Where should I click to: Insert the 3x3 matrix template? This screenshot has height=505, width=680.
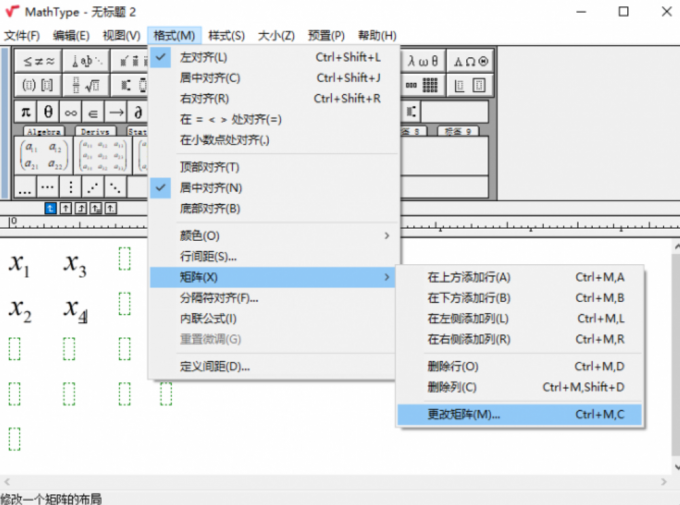click(x=103, y=155)
